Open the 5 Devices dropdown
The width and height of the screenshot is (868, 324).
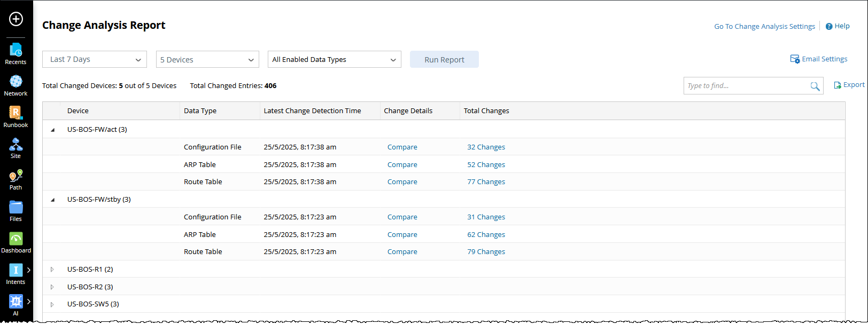click(x=207, y=60)
